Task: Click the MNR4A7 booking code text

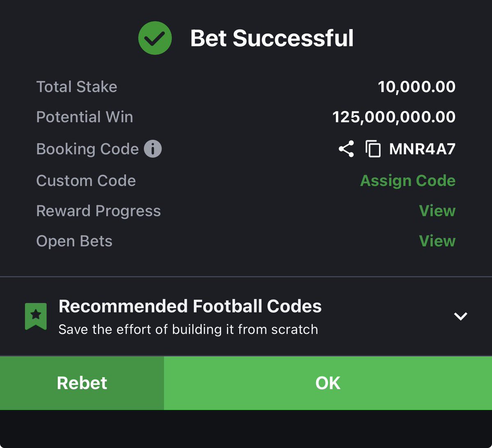Action: (422, 149)
